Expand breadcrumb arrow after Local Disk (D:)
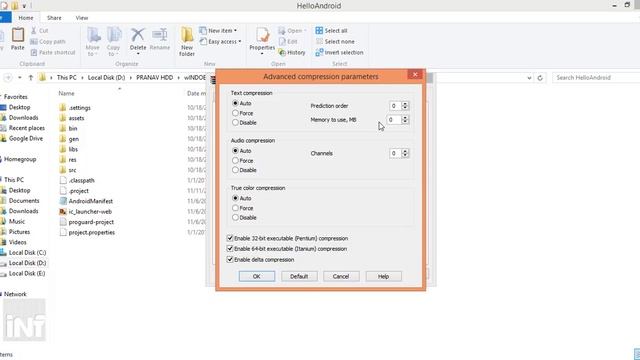This screenshot has height=360, width=640. click(x=131, y=78)
